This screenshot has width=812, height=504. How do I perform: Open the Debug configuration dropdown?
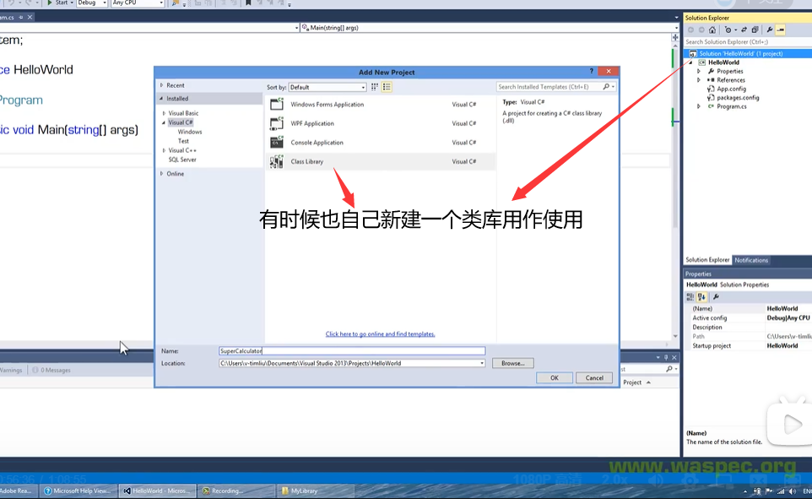point(92,3)
